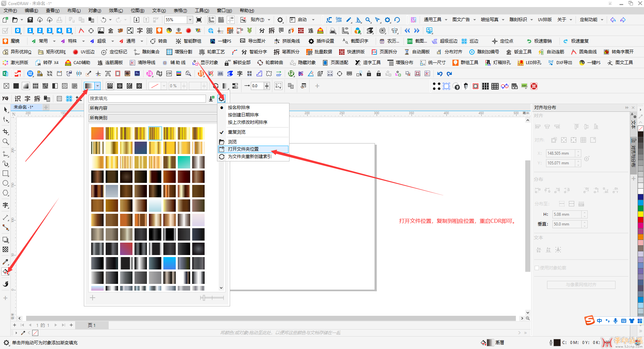Expand the 所有类别 category list
This screenshot has height=349, width=644.
click(153, 118)
